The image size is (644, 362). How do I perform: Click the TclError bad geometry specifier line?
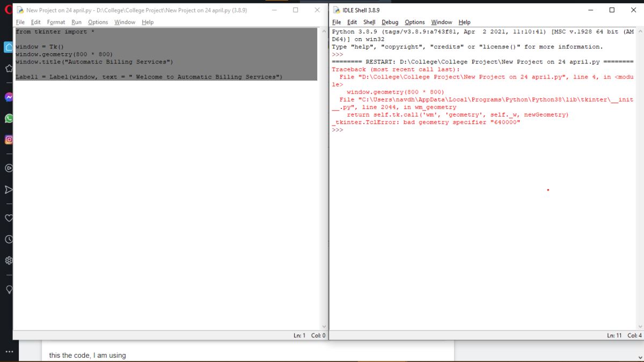coord(426,122)
